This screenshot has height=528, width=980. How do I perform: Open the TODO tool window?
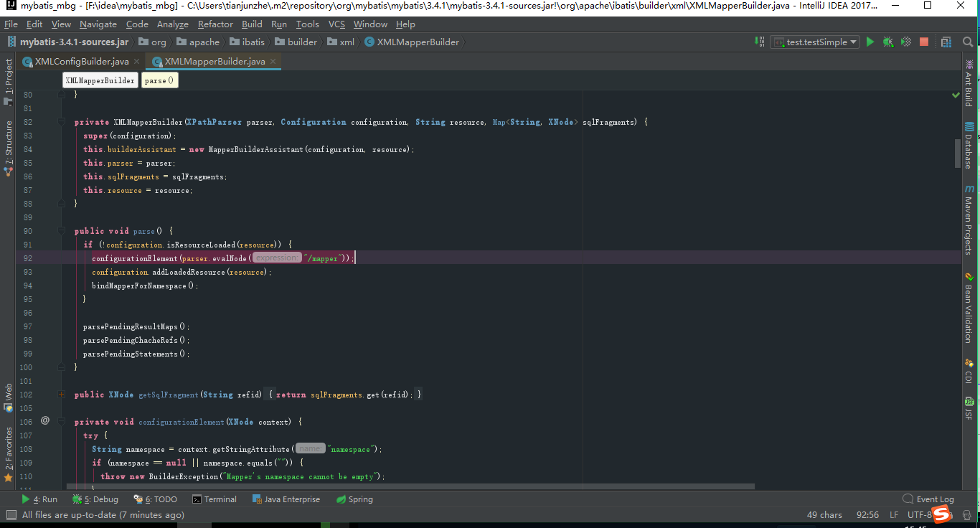click(155, 499)
